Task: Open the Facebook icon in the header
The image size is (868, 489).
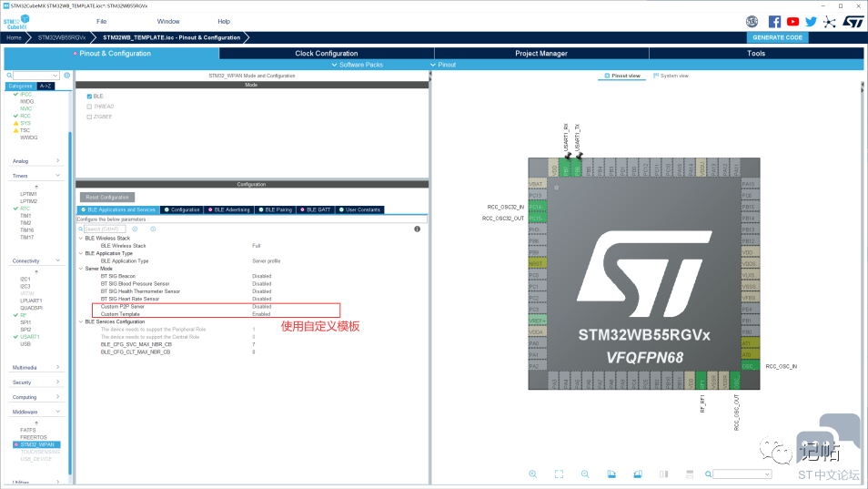Action: point(774,21)
